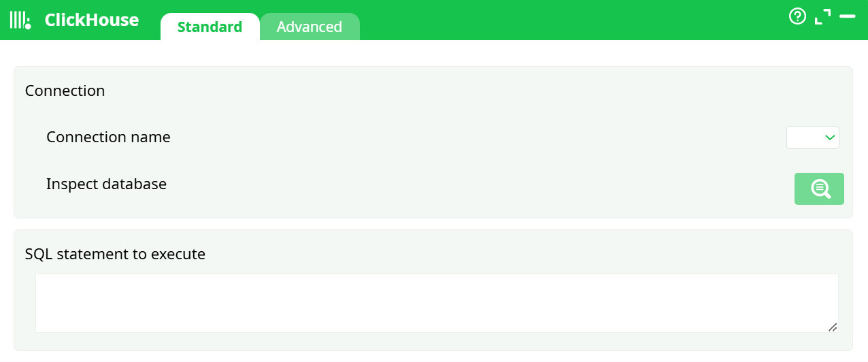Click the ClickHouse title text

click(x=92, y=20)
